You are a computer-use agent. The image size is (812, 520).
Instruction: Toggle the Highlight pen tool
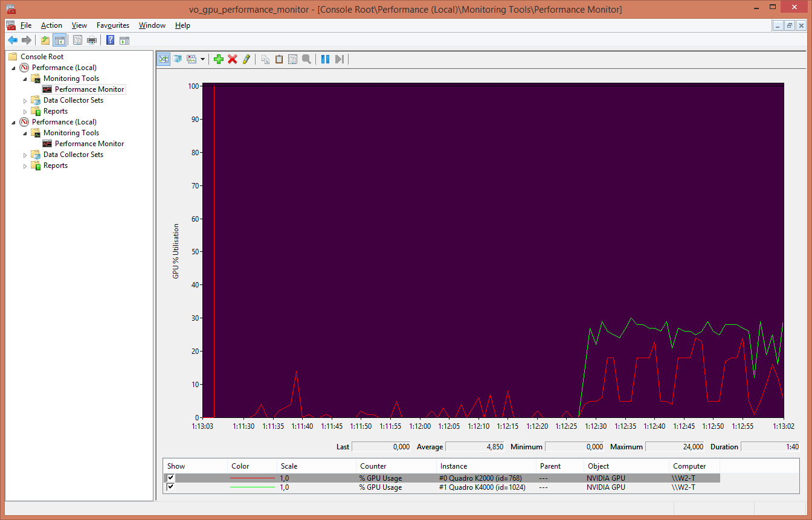pos(246,59)
